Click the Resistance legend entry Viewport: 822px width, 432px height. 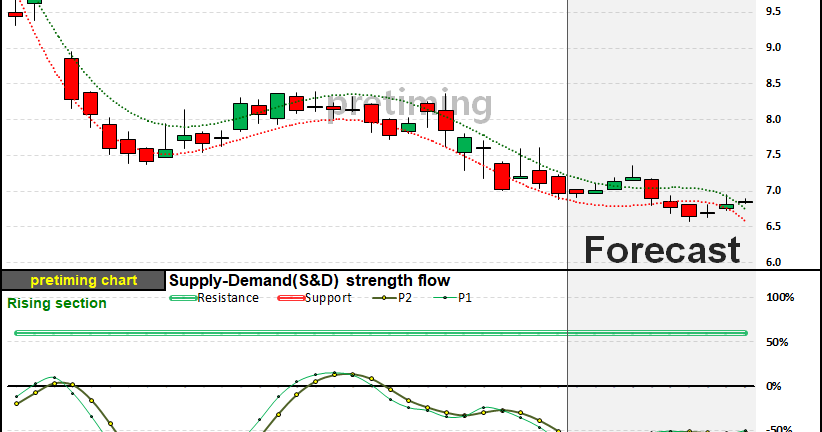(x=214, y=298)
